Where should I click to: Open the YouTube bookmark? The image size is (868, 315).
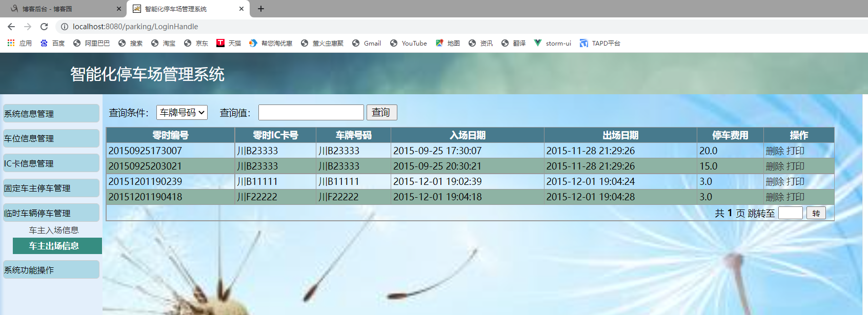pos(408,43)
